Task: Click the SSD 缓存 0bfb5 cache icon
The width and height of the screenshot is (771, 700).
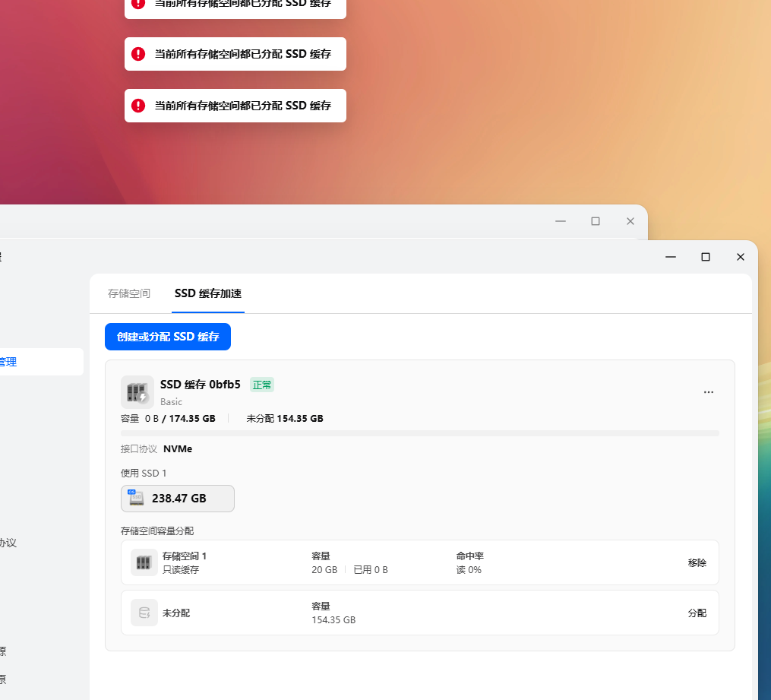Action: (137, 392)
